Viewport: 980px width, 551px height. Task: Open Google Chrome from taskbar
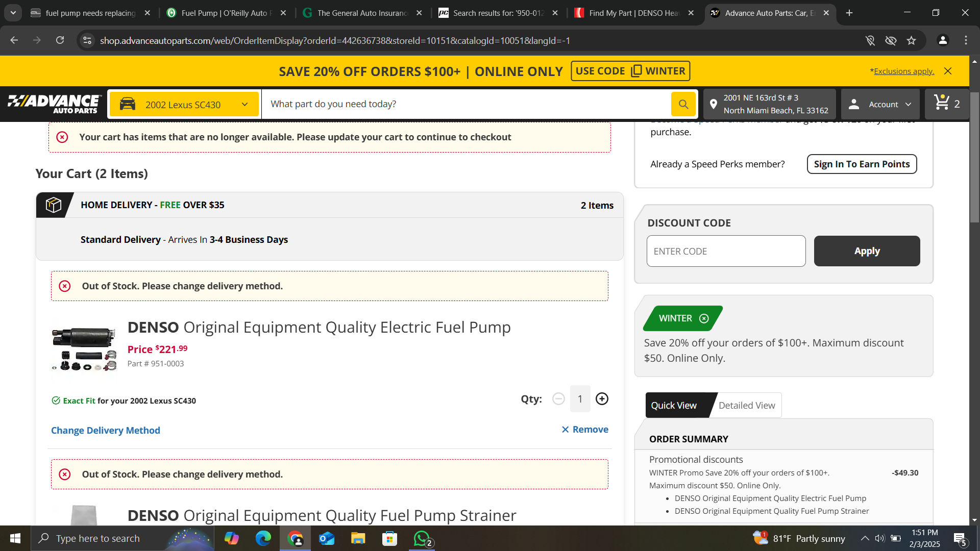point(295,538)
